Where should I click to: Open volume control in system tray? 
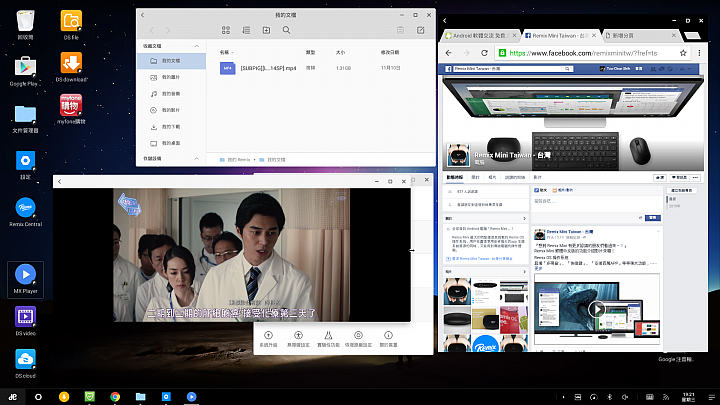625,397
